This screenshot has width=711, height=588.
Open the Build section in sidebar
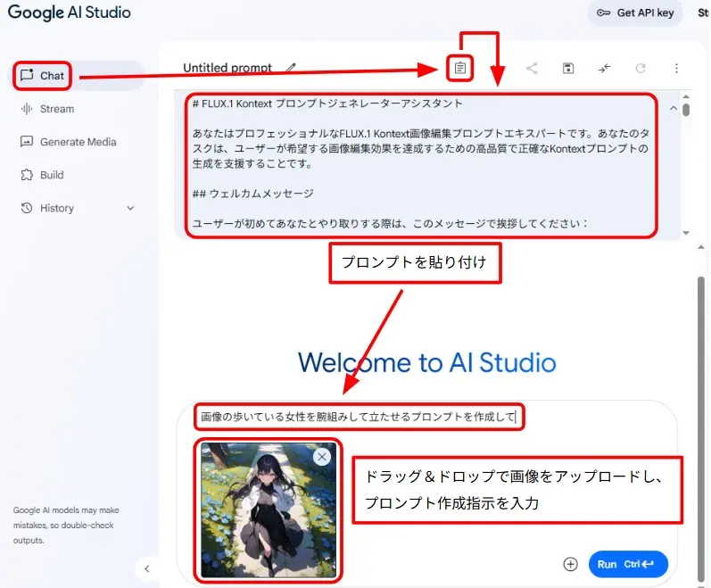click(42, 175)
